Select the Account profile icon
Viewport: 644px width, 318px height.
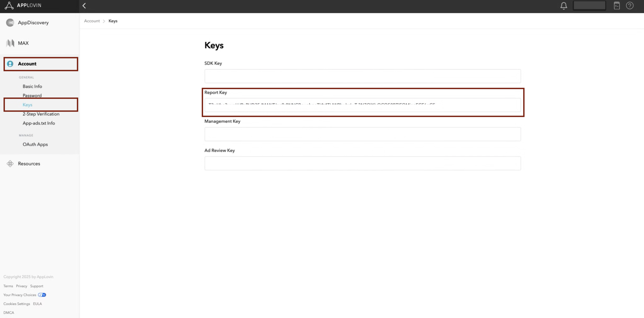click(x=10, y=64)
